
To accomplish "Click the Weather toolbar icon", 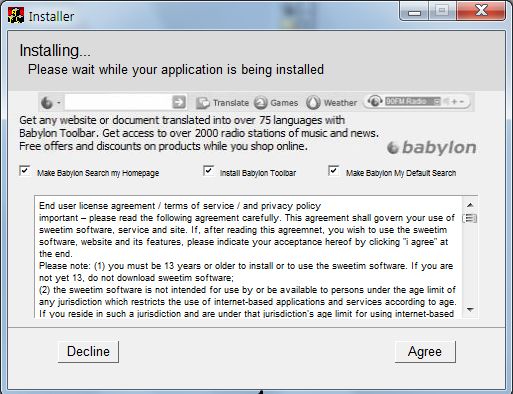I will (313, 103).
